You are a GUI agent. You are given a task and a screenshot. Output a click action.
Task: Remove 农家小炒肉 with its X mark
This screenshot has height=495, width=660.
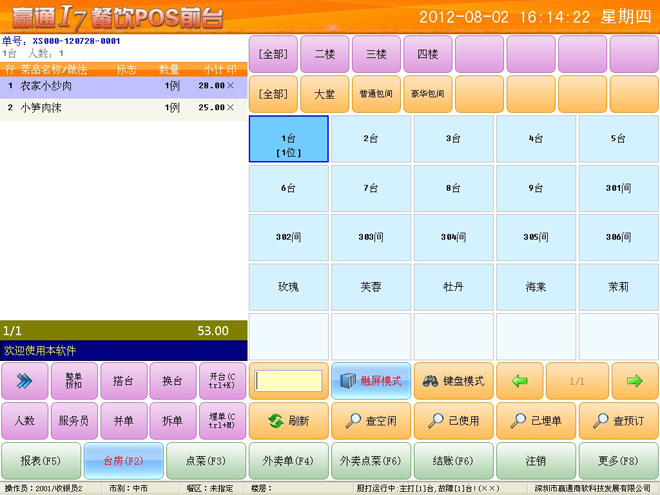click(231, 86)
